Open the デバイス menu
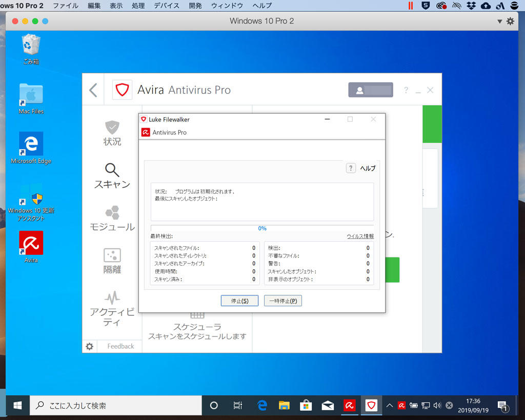This screenshot has height=420, width=525. (167, 6)
